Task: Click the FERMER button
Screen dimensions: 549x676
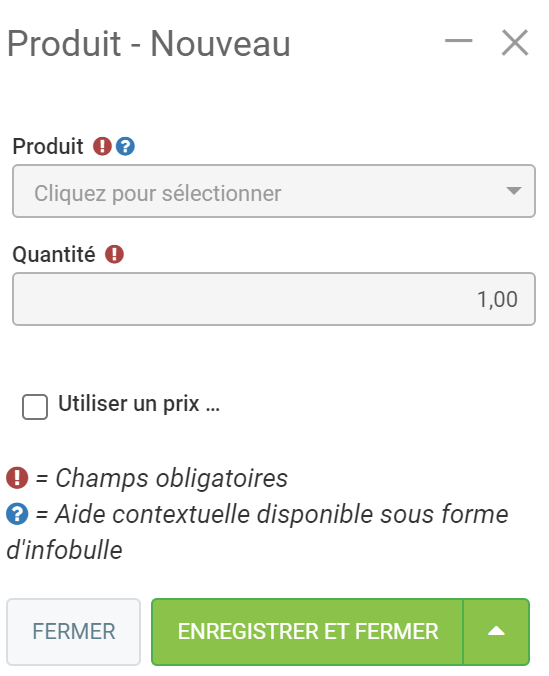Action: coord(73,632)
